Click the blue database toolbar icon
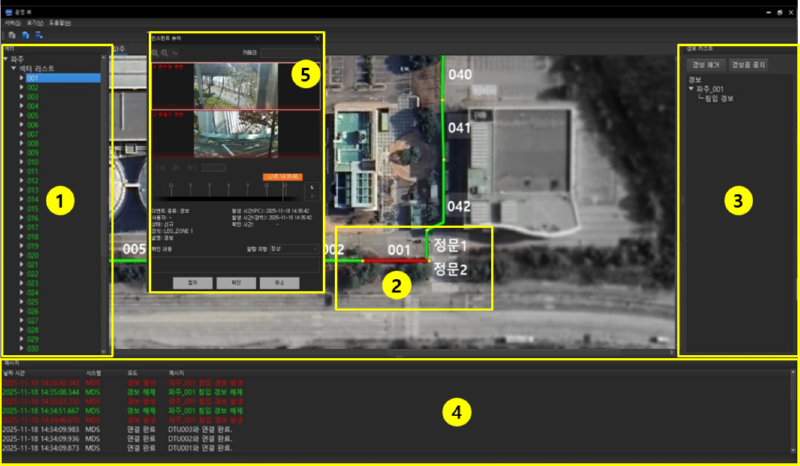Screen dimensions: 800x466 tap(25, 35)
